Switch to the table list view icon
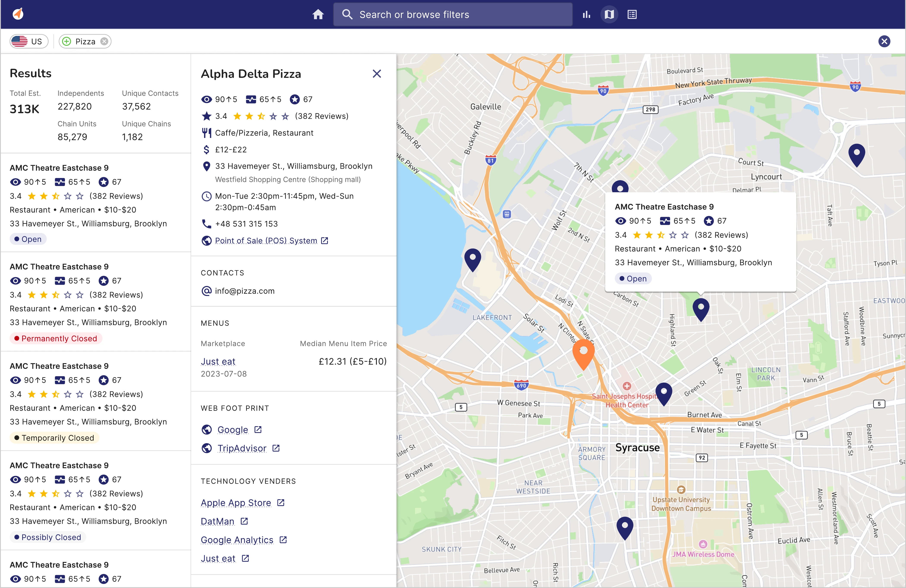Viewport: 906px width, 588px height. (x=632, y=14)
